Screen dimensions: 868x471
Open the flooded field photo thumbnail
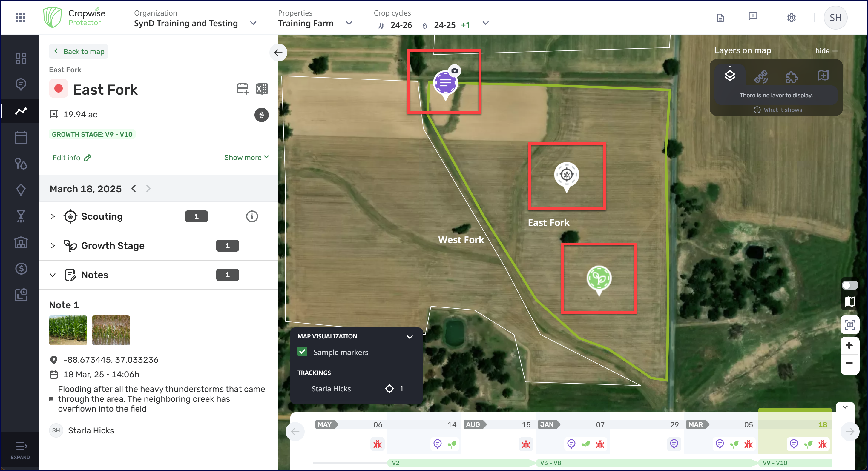pos(111,330)
